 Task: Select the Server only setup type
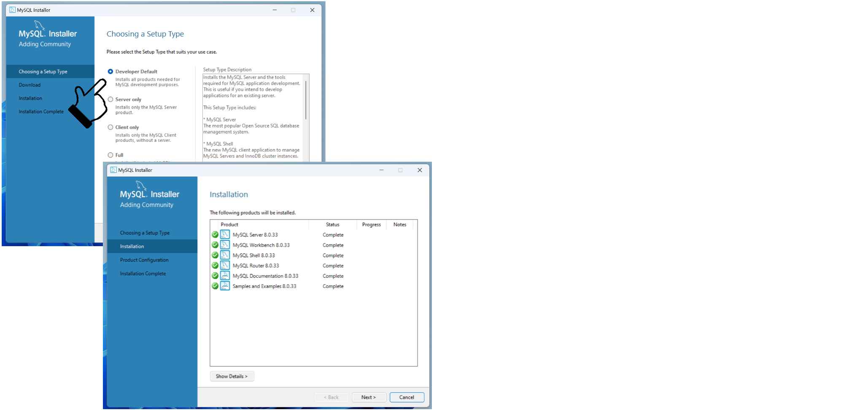coord(111,99)
